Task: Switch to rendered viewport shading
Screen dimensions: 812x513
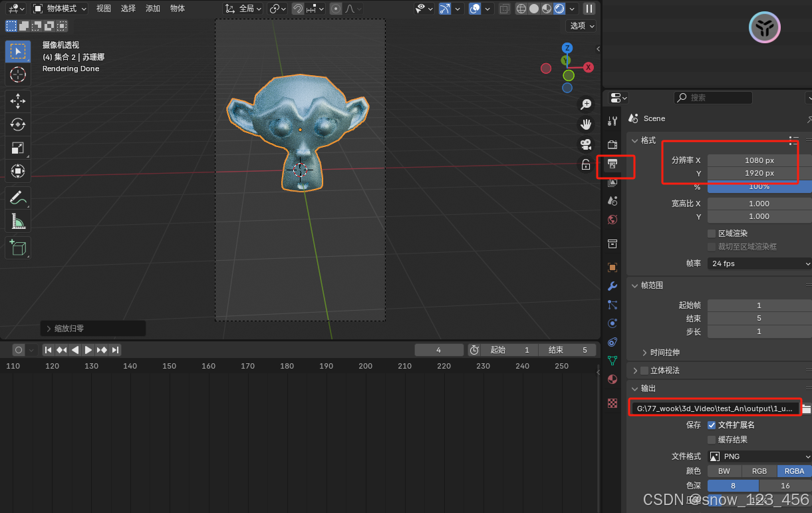Action: point(559,9)
